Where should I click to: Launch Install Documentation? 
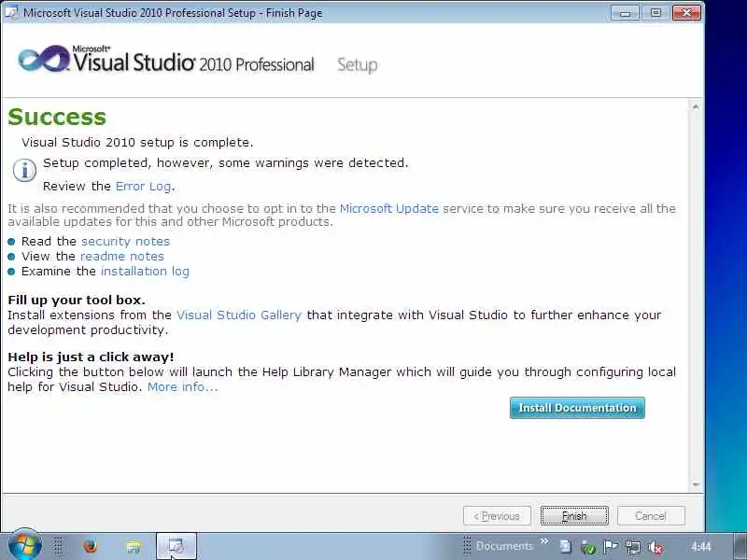coord(577,408)
